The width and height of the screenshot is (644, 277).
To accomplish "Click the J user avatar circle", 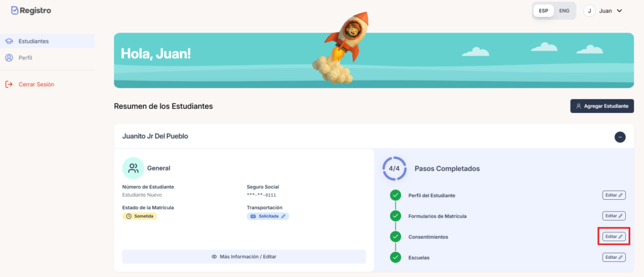I will click(589, 11).
